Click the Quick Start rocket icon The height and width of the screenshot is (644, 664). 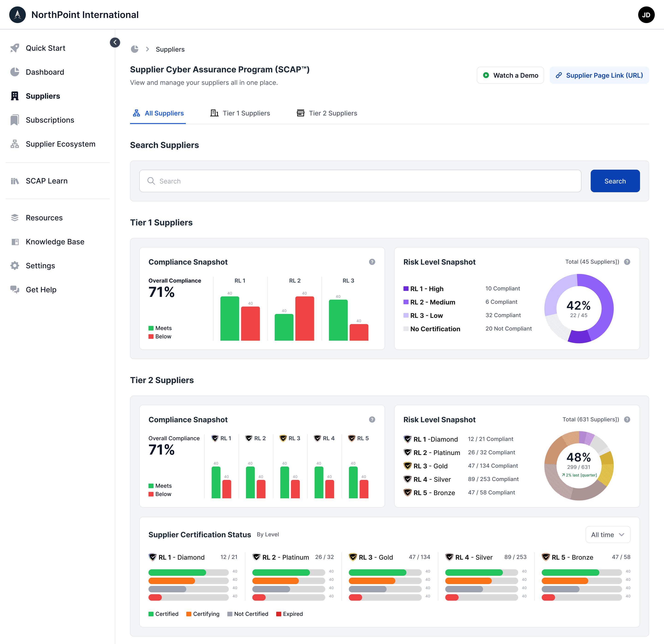15,48
